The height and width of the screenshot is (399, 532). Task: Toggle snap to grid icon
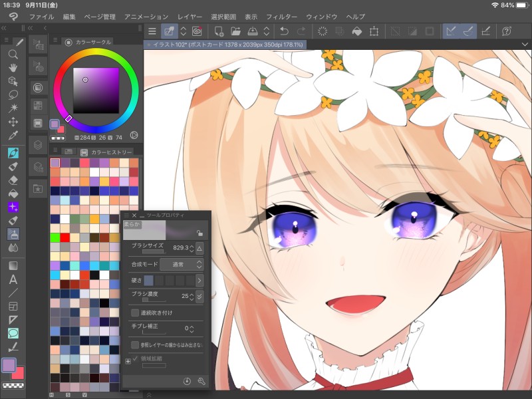coord(486,31)
